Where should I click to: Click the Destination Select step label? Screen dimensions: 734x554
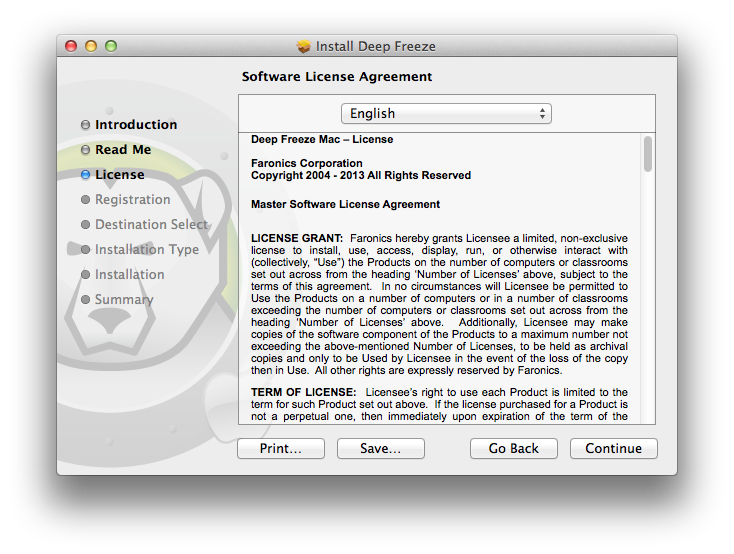click(x=151, y=224)
